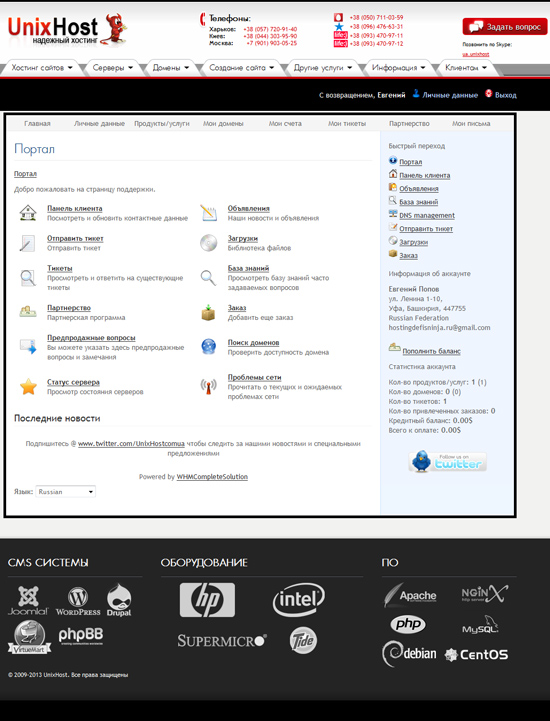Click the antenna icon for Проблемы сети
The image size is (550, 721).
(208, 386)
